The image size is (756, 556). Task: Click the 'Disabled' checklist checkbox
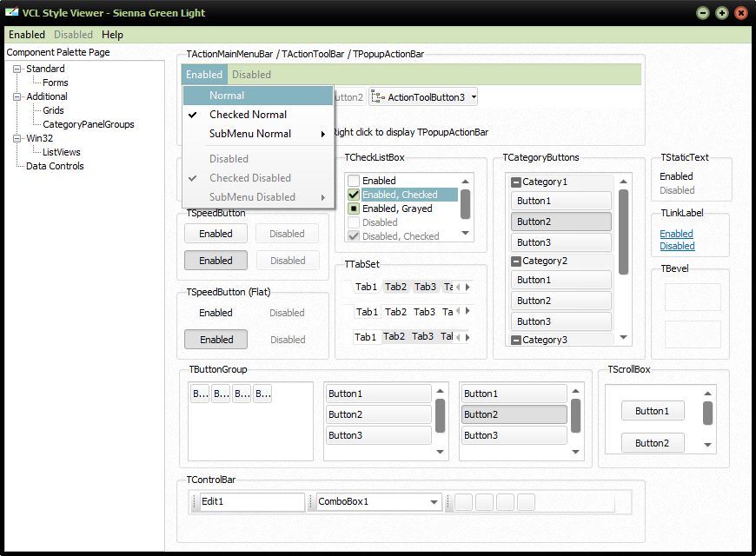pos(354,222)
